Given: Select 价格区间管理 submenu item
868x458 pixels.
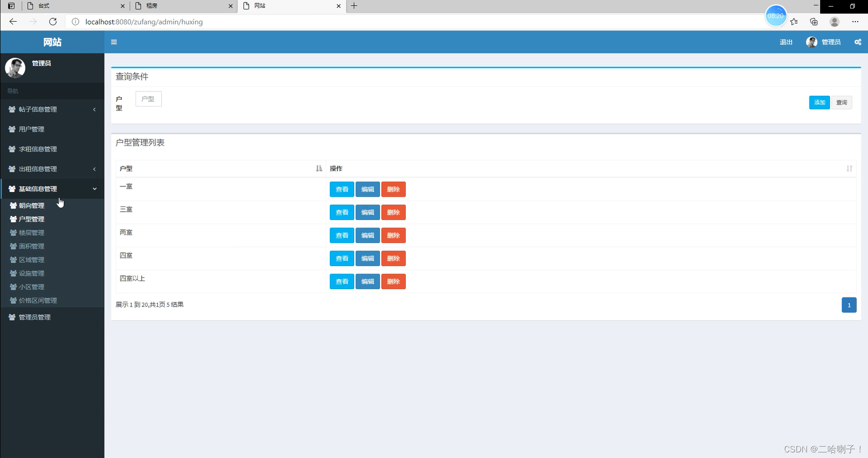Looking at the screenshot, I should [x=52, y=301].
